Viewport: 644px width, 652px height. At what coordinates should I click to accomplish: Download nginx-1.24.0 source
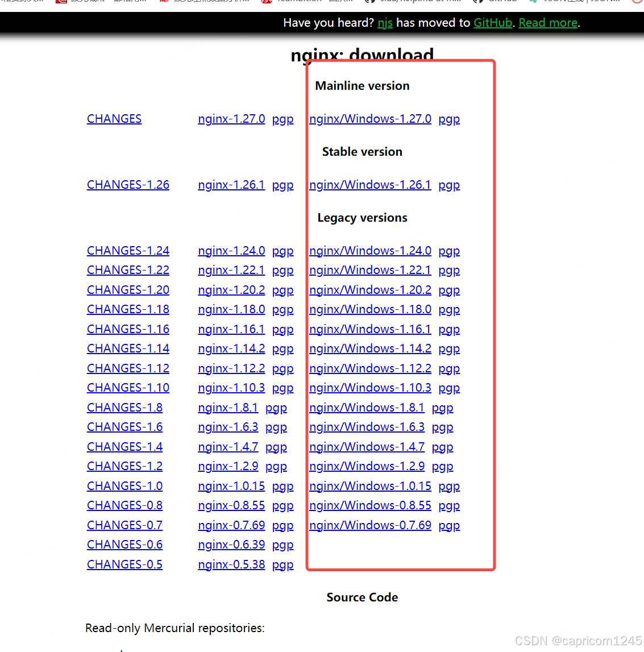pos(231,251)
